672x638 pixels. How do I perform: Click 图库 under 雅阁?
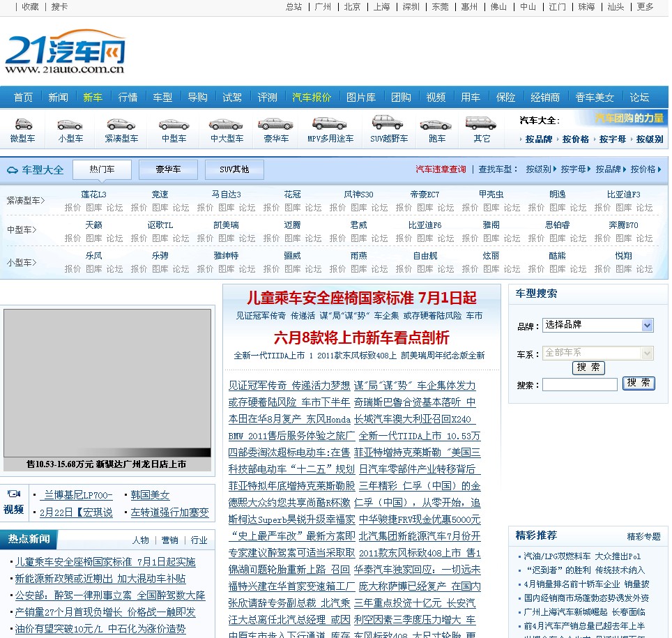point(491,238)
